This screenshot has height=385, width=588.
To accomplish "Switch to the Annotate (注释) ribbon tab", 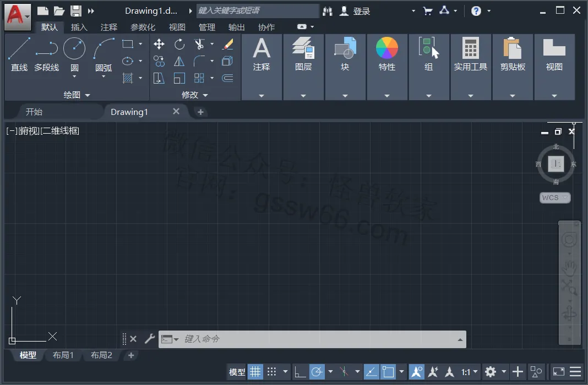I will pos(109,28).
